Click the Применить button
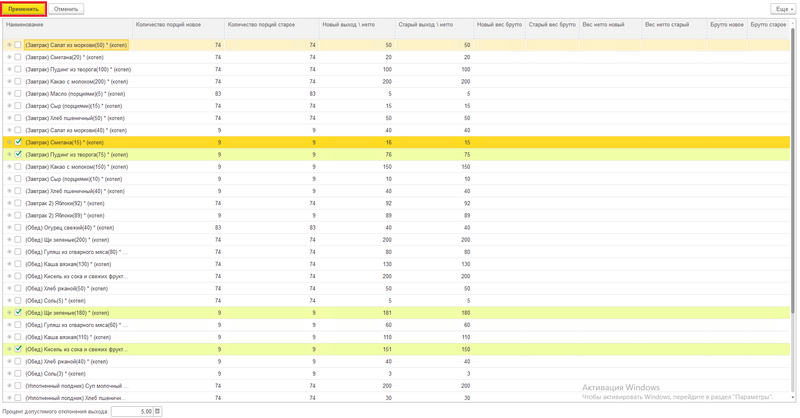The height and width of the screenshot is (418, 800). point(23,9)
